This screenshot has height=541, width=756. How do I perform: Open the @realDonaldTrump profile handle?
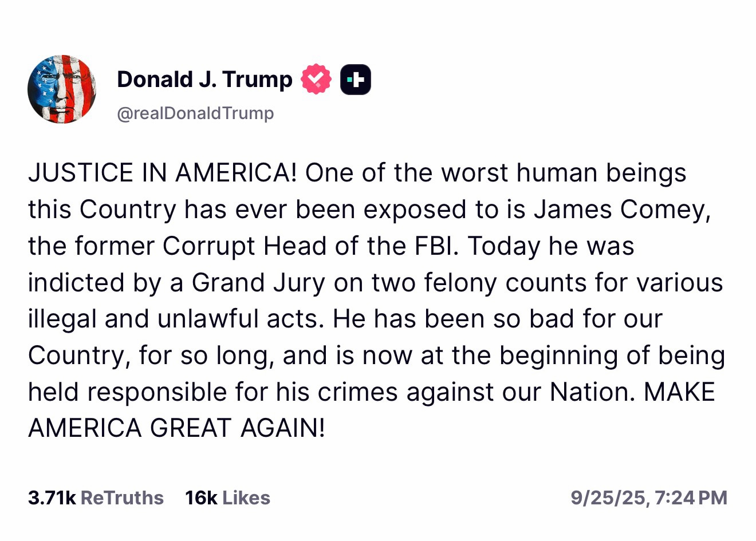195,113
